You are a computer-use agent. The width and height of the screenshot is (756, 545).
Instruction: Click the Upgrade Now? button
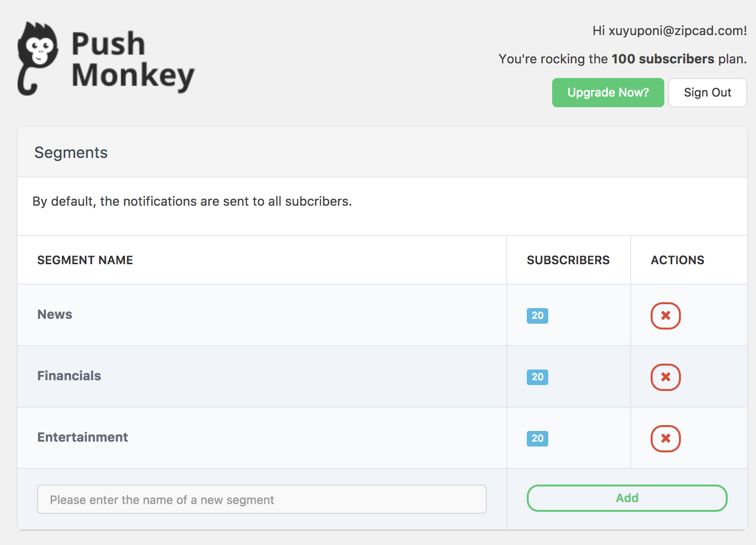pyautogui.click(x=608, y=93)
